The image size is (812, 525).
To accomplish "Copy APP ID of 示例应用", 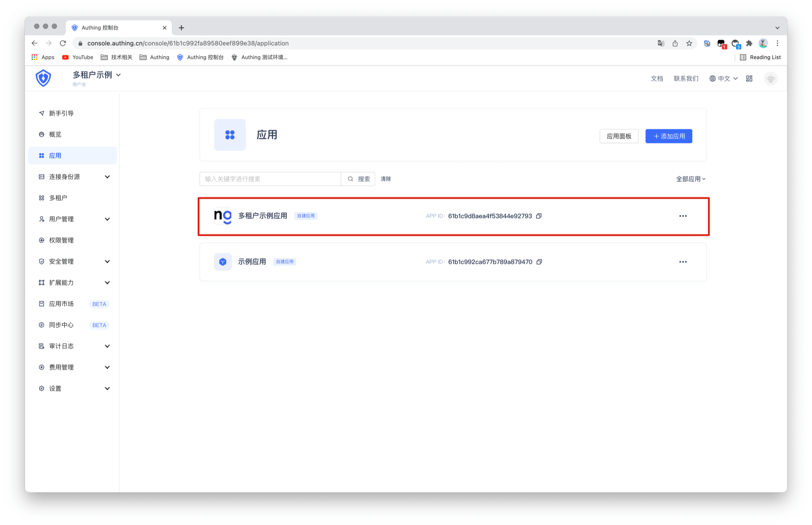I will 539,262.
